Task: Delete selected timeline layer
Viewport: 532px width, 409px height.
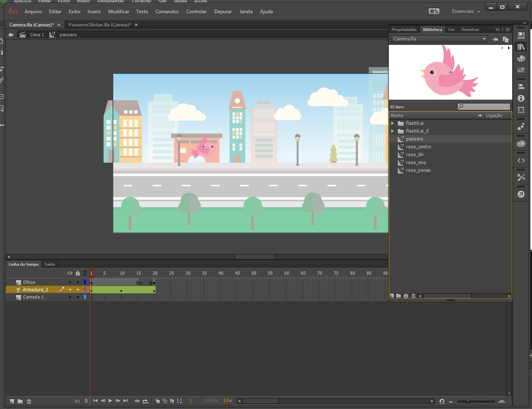Action: pos(29,401)
